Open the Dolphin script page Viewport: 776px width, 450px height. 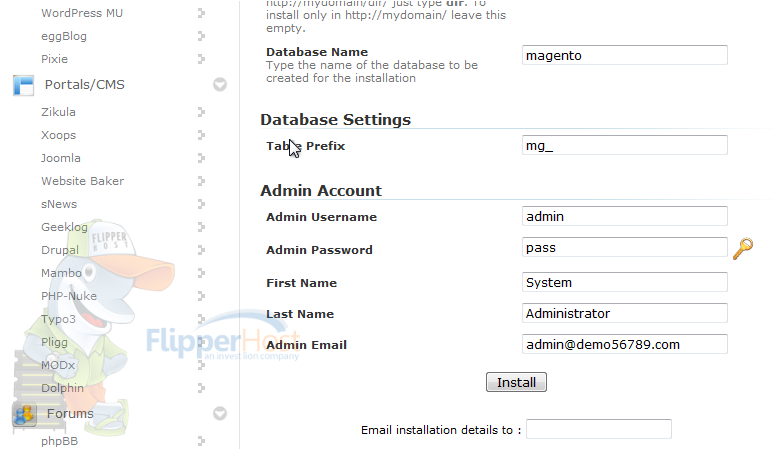click(62, 388)
